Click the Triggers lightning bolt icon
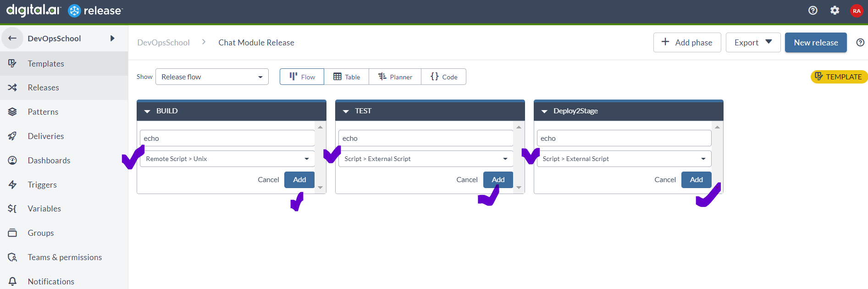Viewport: 868px width, 289px height. point(12,184)
